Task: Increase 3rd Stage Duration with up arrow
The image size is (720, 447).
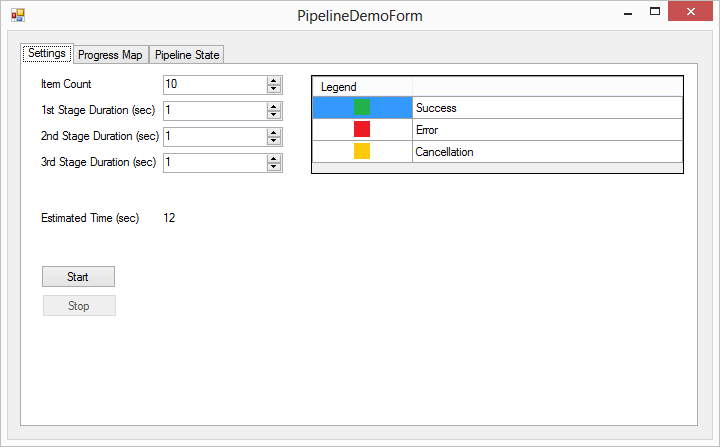Action: point(274,158)
